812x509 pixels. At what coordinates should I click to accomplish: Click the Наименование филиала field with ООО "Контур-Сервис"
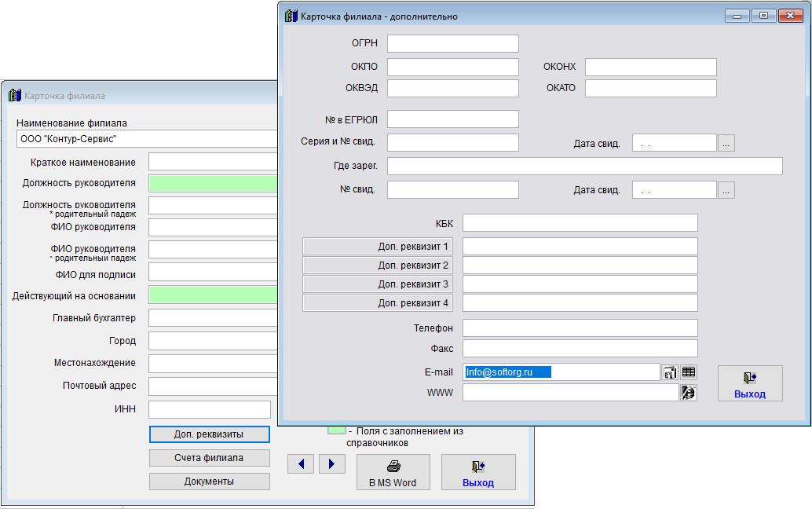click(x=148, y=139)
